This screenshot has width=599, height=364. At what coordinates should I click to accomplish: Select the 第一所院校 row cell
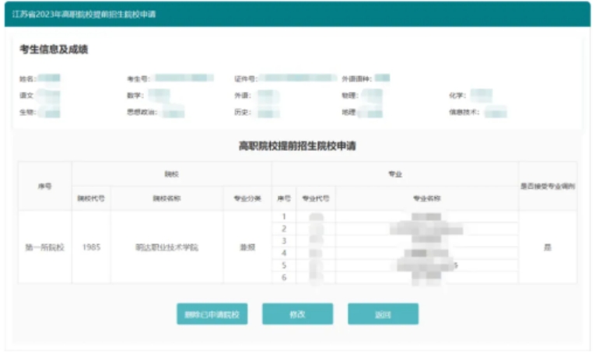click(45, 247)
